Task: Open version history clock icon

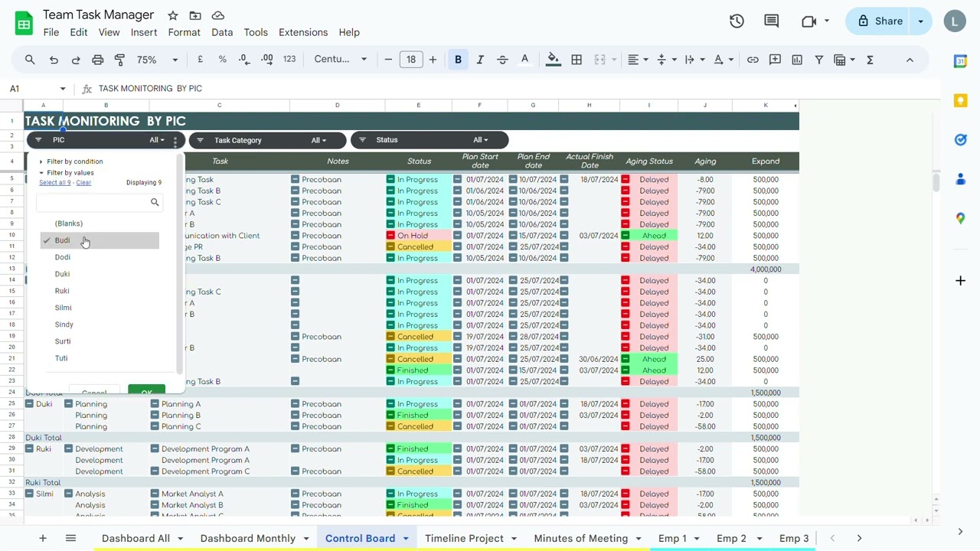Action: (x=737, y=21)
